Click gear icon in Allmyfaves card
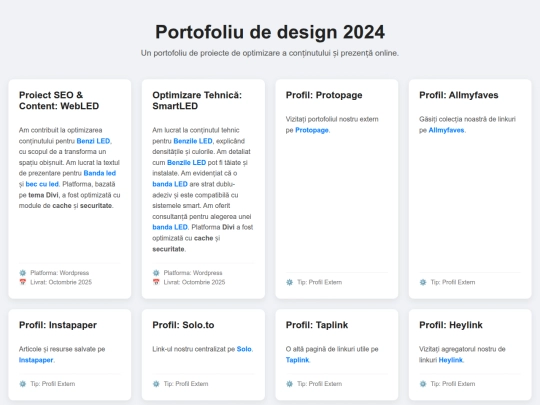The image size is (540, 405). tap(423, 282)
